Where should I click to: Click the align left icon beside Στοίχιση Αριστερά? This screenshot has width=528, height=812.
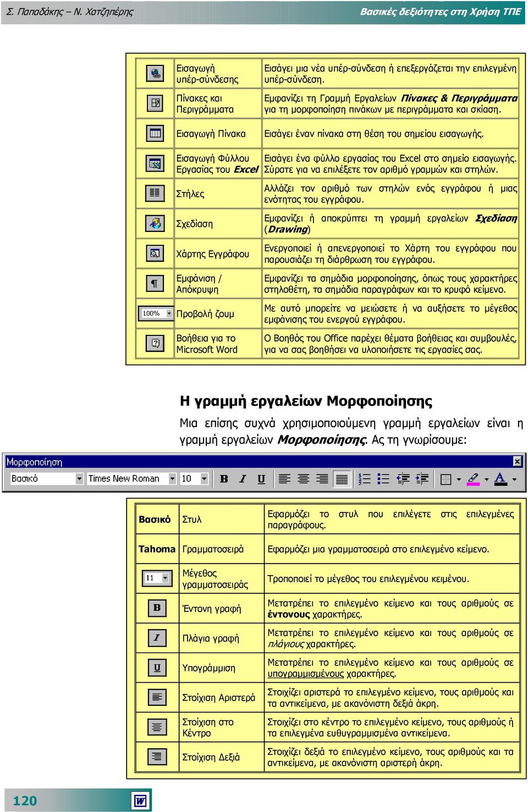tap(157, 697)
